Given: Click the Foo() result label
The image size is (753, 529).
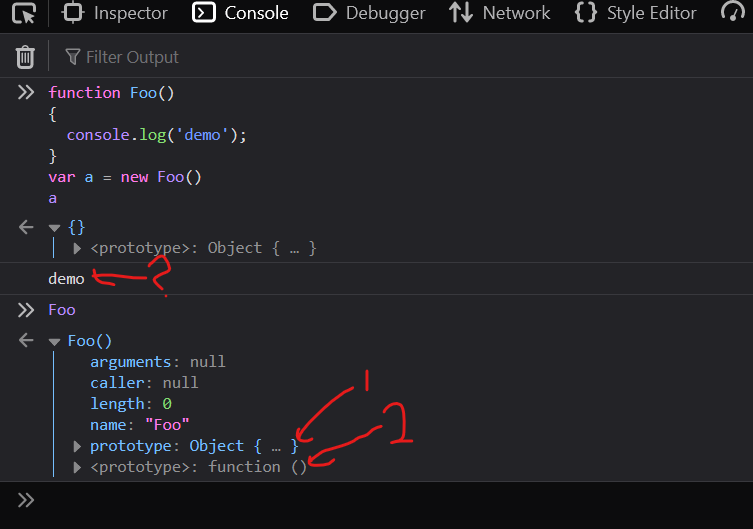Looking at the screenshot, I should coord(90,341).
